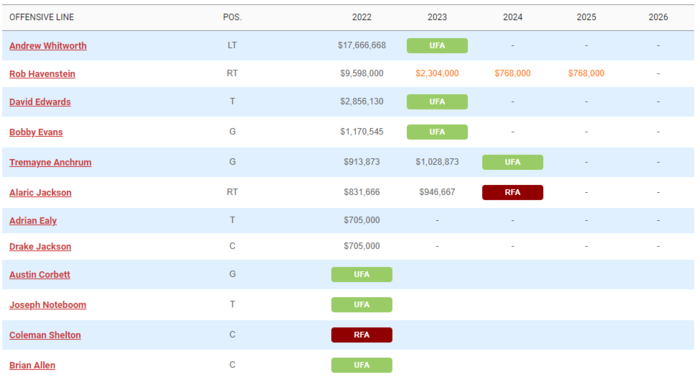Click the POS. column header
The width and height of the screenshot is (700, 385).
[232, 17]
